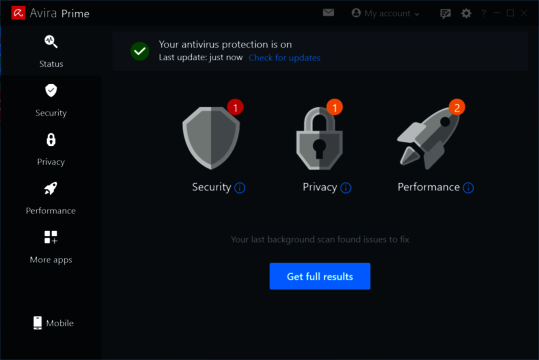
Task: Click the Get full results button
Action: pos(320,276)
